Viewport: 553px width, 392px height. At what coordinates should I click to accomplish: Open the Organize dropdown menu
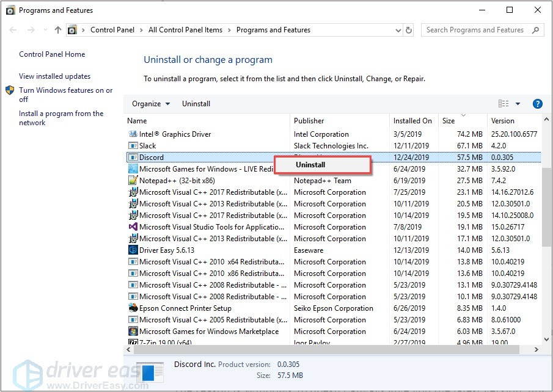[151, 104]
